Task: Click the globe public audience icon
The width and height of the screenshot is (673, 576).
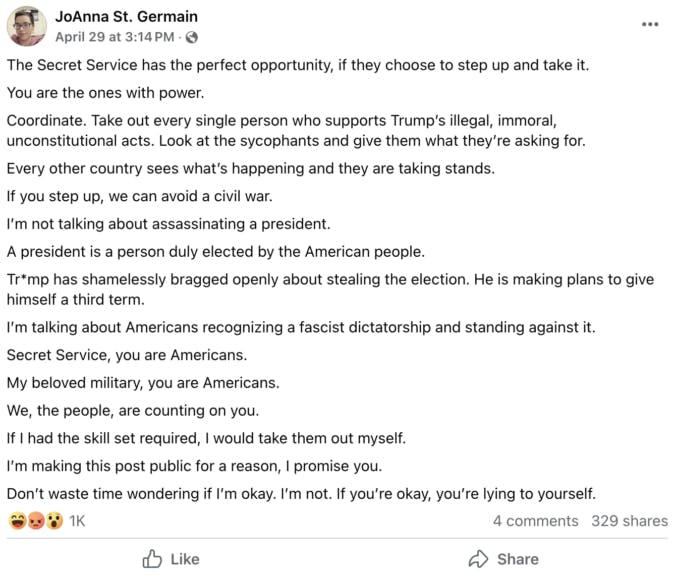Action: [192, 37]
